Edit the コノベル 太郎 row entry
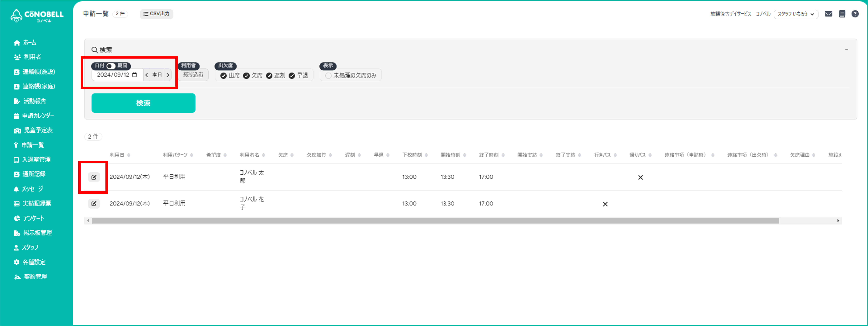Image resolution: width=868 pixels, height=326 pixels. 94,177
